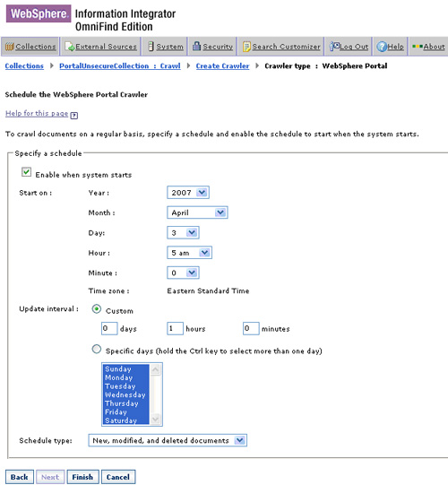The width and height of the screenshot is (448, 485).
Task: Open the Schedule type dropdown
Action: click(x=168, y=440)
